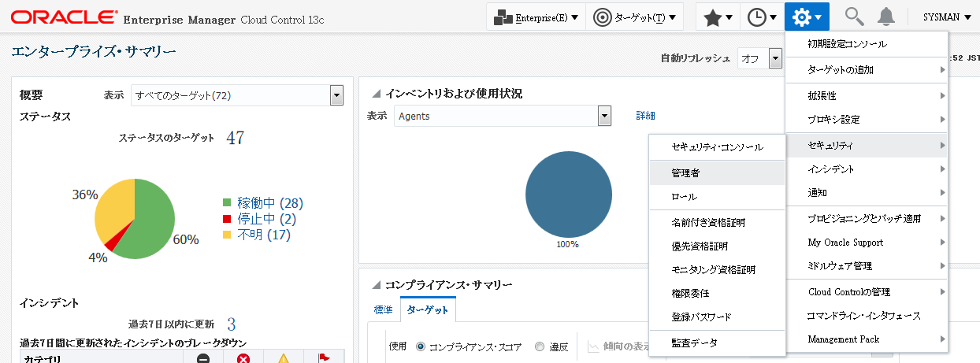This screenshot has width=980, height=363.
Task: Open the Targets (ターゲット) menu
Action: pyautogui.click(x=634, y=17)
